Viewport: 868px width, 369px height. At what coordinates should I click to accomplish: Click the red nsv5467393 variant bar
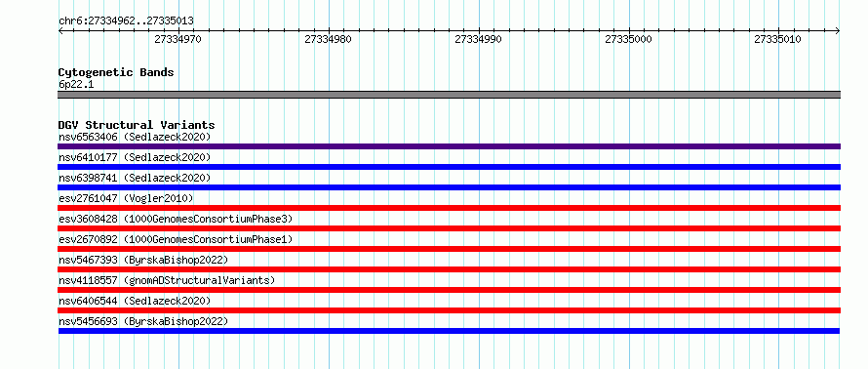[449, 269]
